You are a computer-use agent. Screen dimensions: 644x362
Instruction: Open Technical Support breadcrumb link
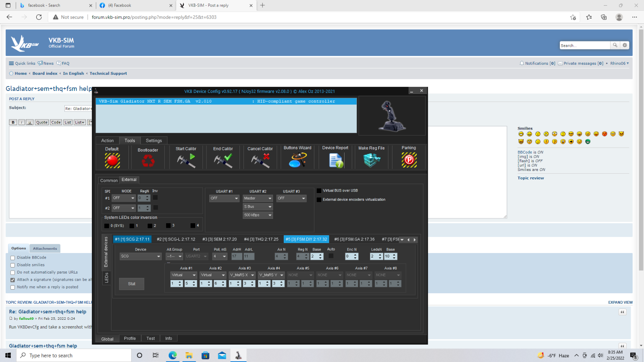pyautogui.click(x=108, y=73)
